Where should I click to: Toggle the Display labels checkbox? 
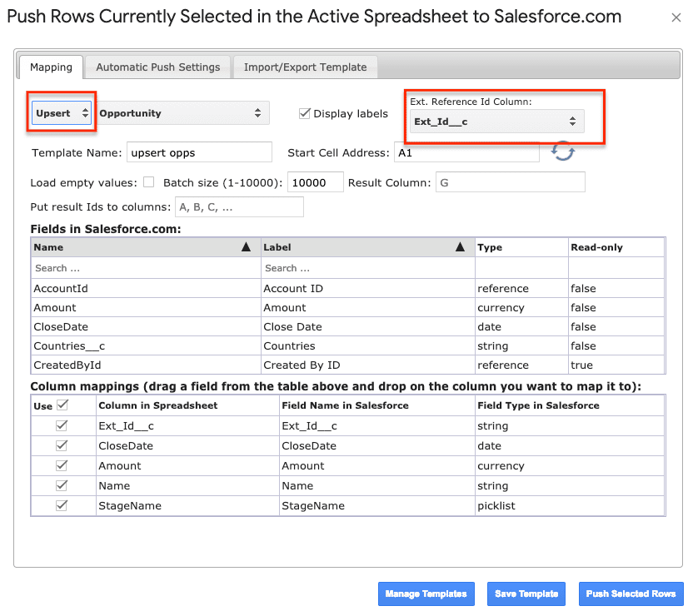pyautogui.click(x=305, y=113)
